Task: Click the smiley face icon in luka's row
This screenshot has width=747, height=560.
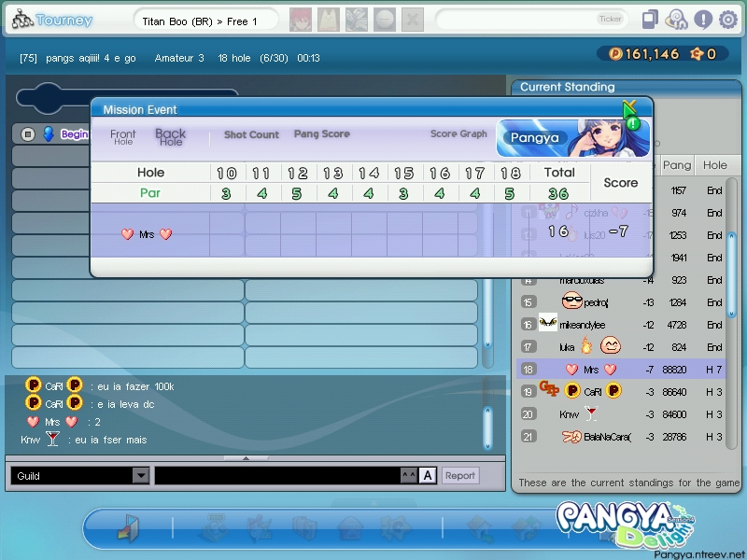Action: click(611, 345)
